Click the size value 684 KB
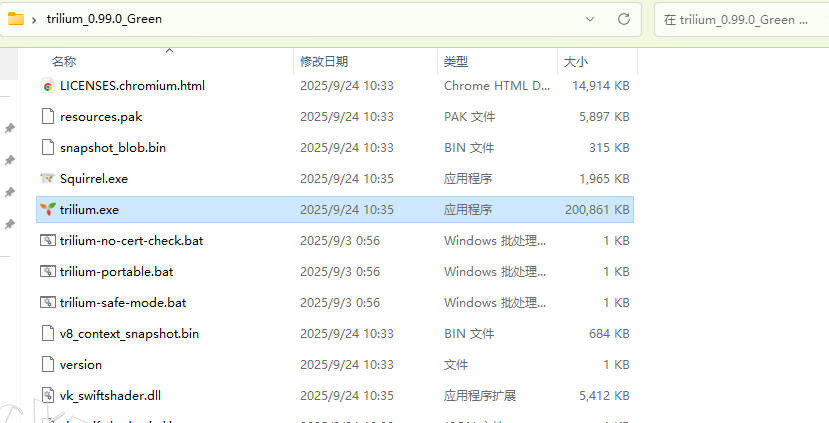 click(x=609, y=334)
